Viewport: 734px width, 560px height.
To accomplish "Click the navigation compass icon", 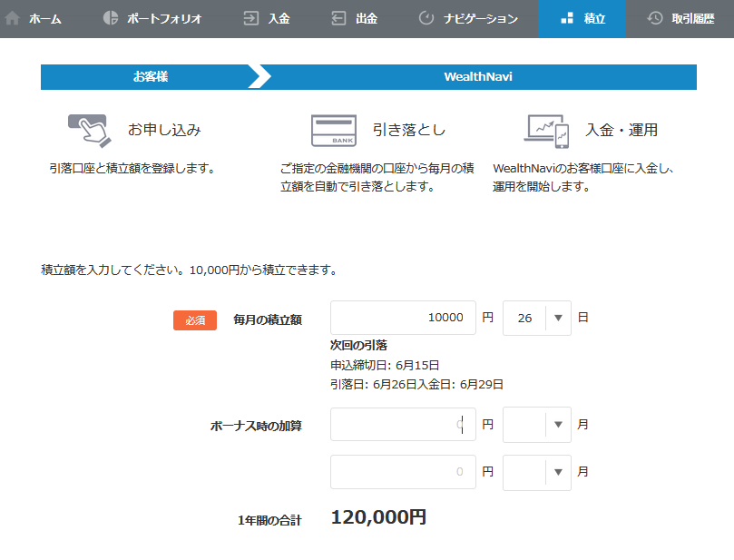I will tap(426, 18).
